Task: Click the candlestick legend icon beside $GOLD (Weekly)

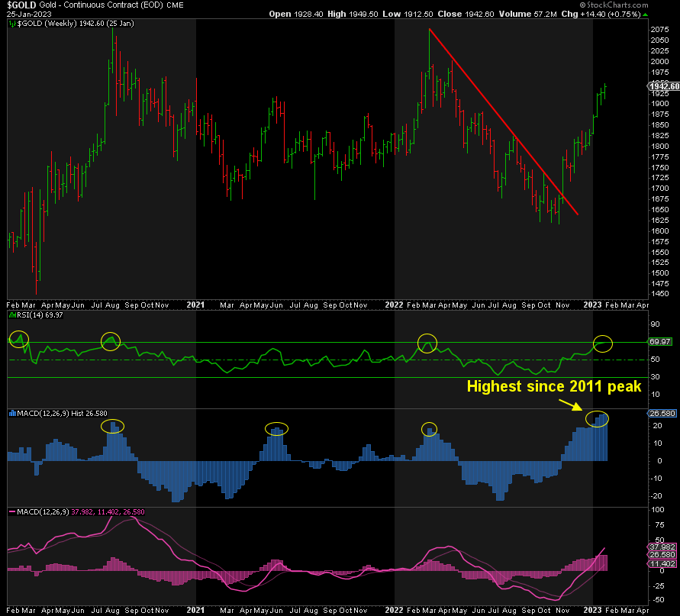Action: tap(11, 24)
